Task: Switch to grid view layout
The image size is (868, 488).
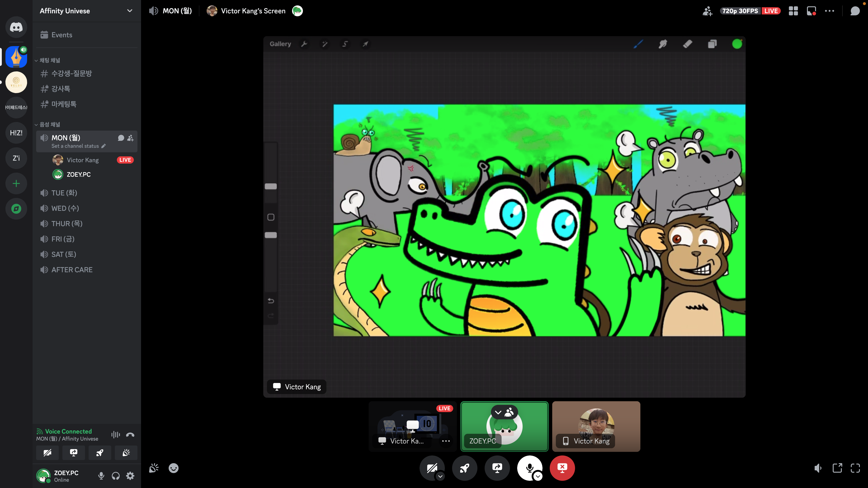Action: tap(793, 11)
